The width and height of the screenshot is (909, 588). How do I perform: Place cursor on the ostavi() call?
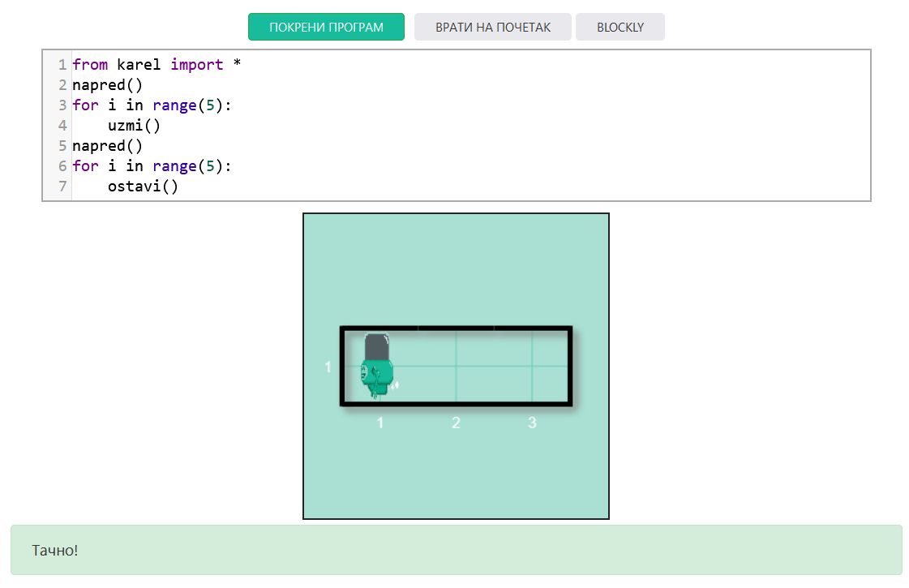point(142,187)
